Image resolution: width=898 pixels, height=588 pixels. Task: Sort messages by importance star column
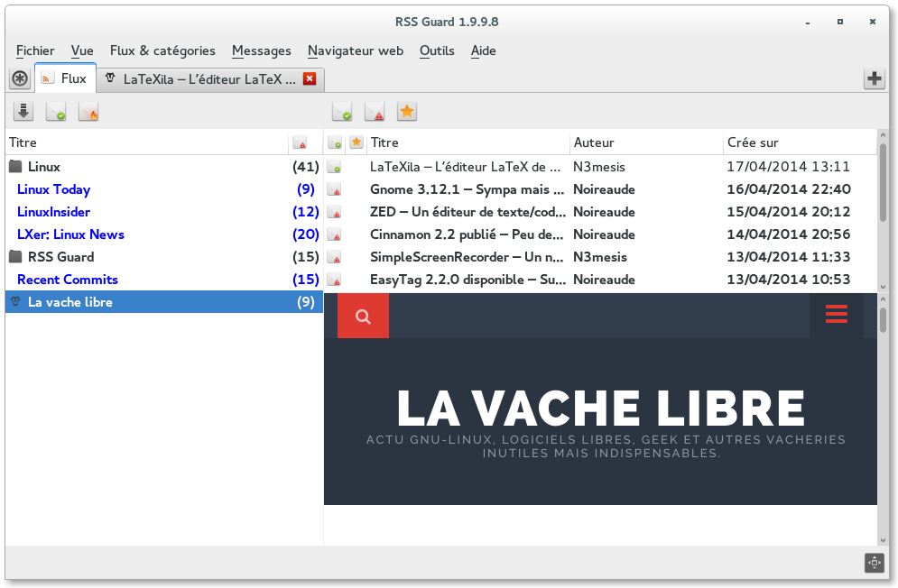(x=356, y=142)
